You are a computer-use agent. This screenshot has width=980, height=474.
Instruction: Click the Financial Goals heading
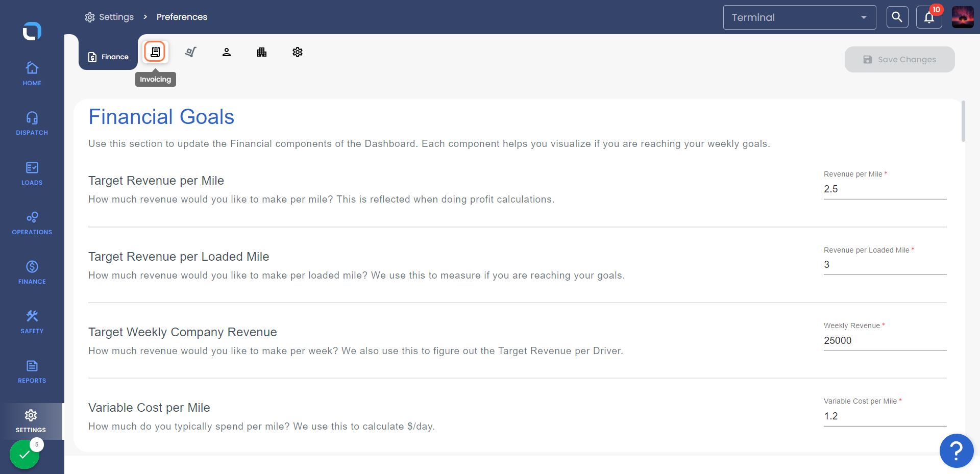click(x=161, y=117)
